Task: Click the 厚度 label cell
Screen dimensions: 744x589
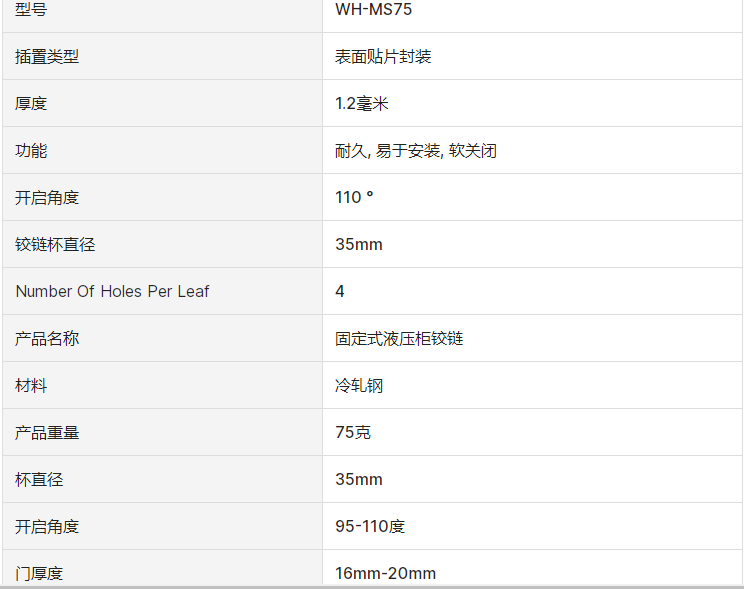Action: coord(31,104)
